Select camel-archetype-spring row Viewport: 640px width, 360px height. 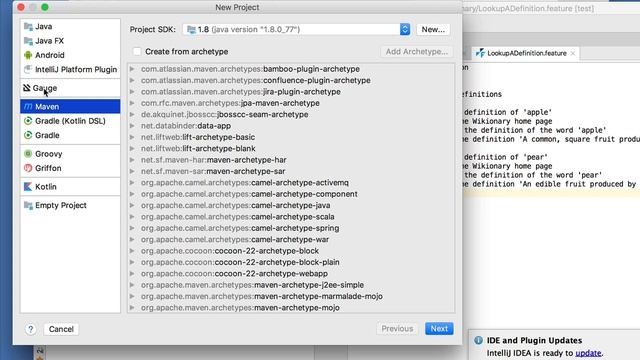point(291,228)
